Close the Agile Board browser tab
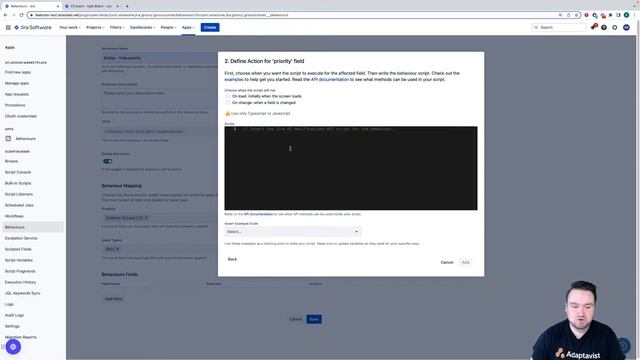The image size is (640, 360). point(118,6)
